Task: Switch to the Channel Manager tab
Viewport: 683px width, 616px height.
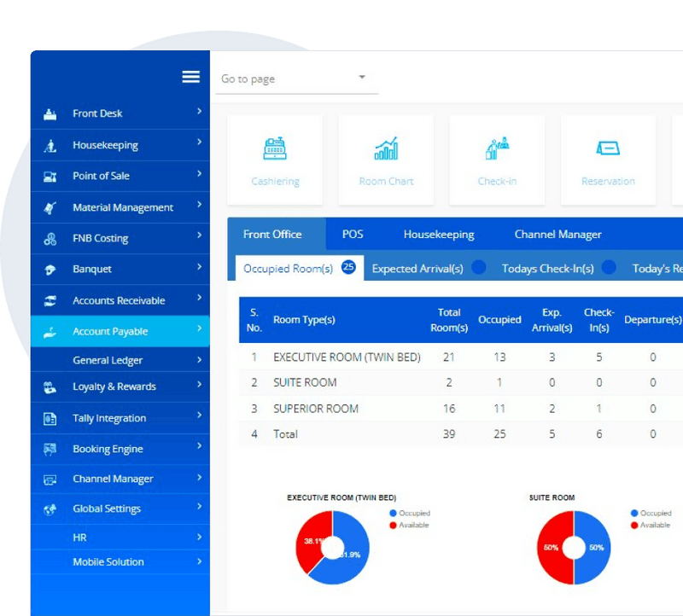Action: [x=557, y=234]
